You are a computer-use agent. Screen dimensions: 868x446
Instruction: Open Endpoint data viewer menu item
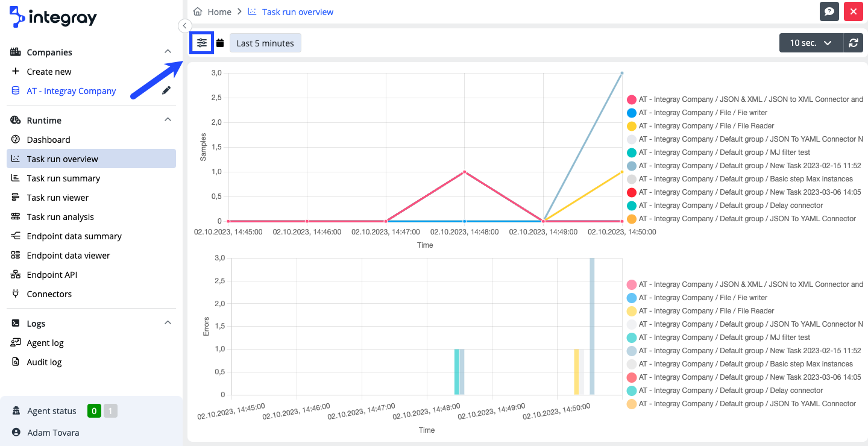point(68,256)
